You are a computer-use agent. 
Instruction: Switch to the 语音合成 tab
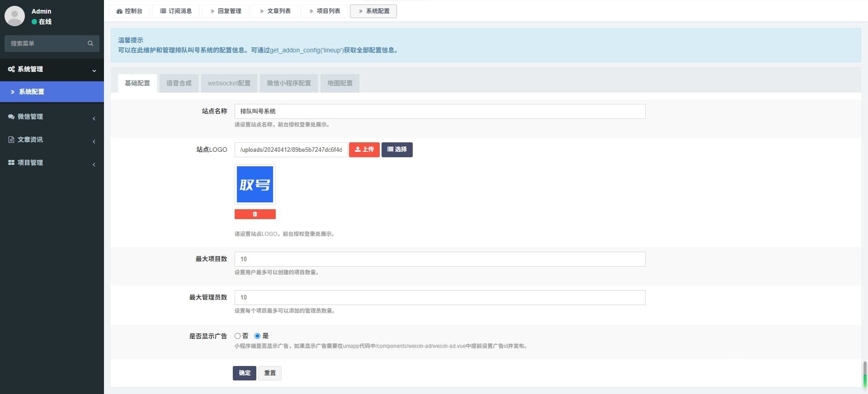179,83
